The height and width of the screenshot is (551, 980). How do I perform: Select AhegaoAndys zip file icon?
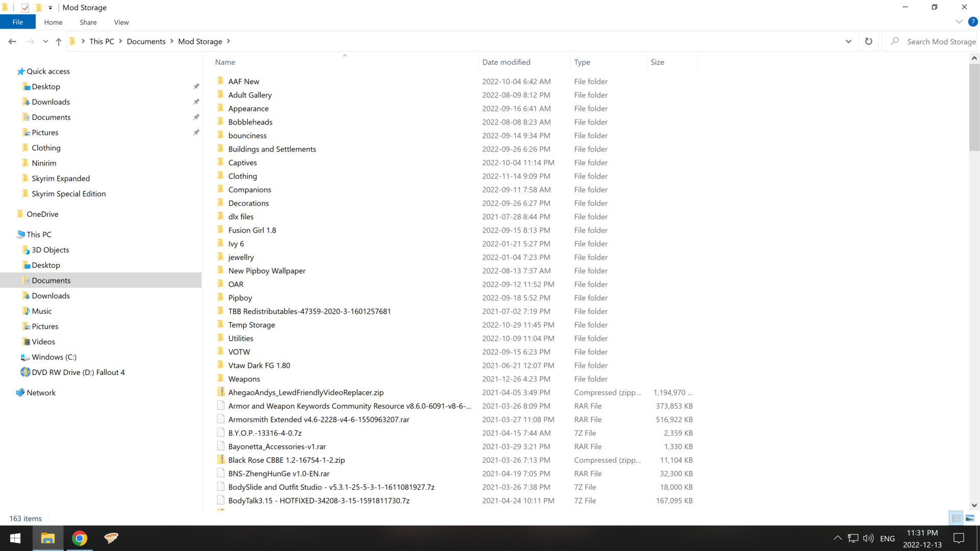pos(220,392)
